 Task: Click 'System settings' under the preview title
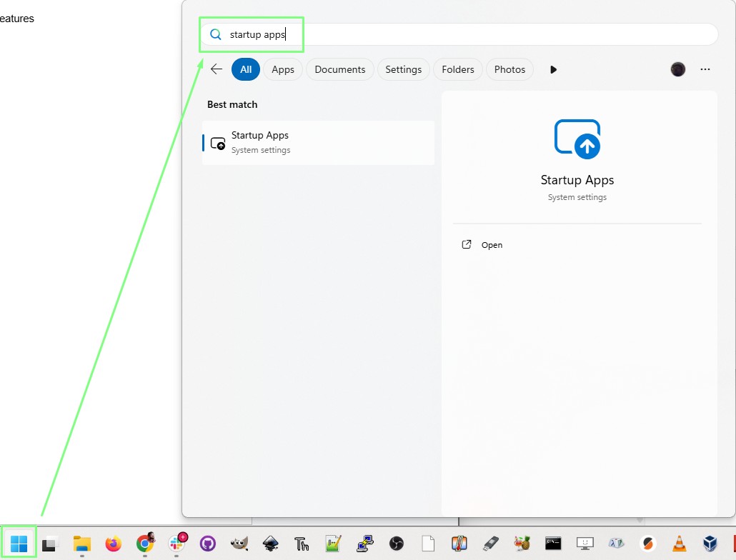577,197
